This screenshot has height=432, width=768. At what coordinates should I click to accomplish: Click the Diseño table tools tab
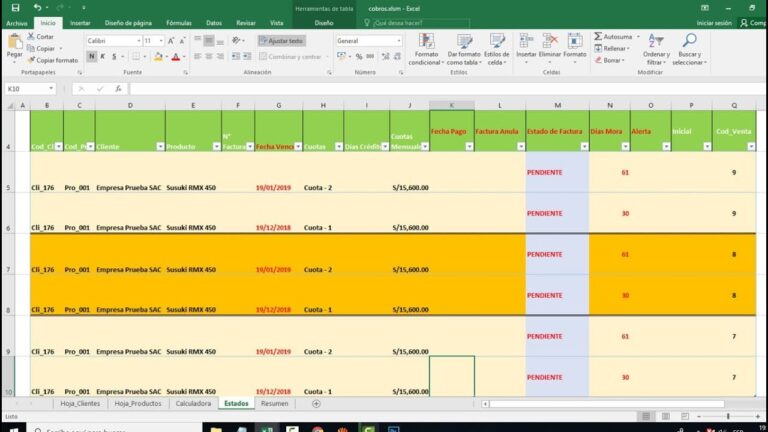[324, 23]
